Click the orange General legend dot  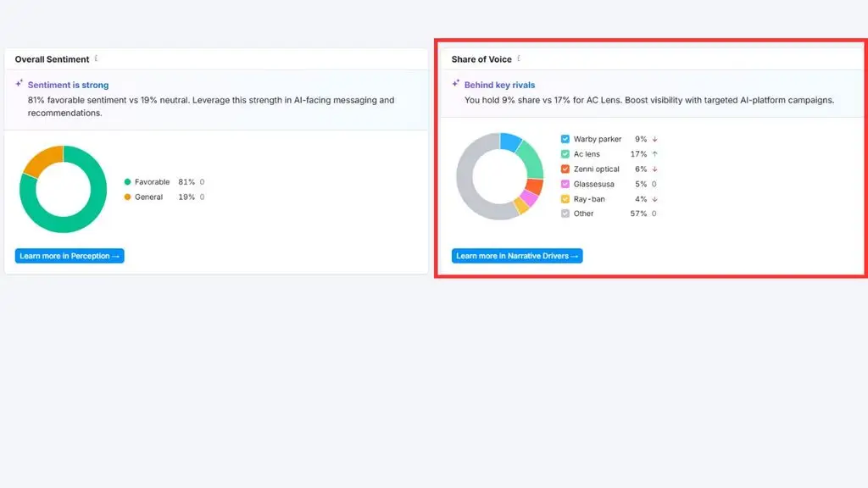pos(127,197)
